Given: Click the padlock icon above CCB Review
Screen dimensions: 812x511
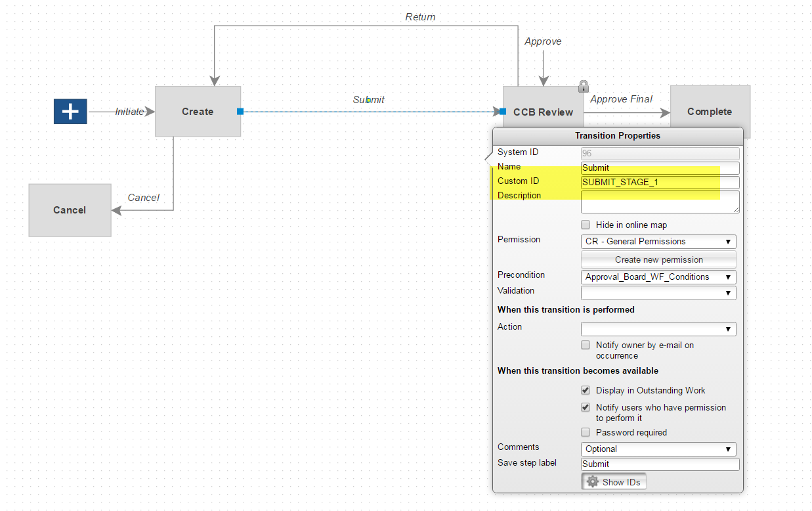Looking at the screenshot, I should (584, 85).
